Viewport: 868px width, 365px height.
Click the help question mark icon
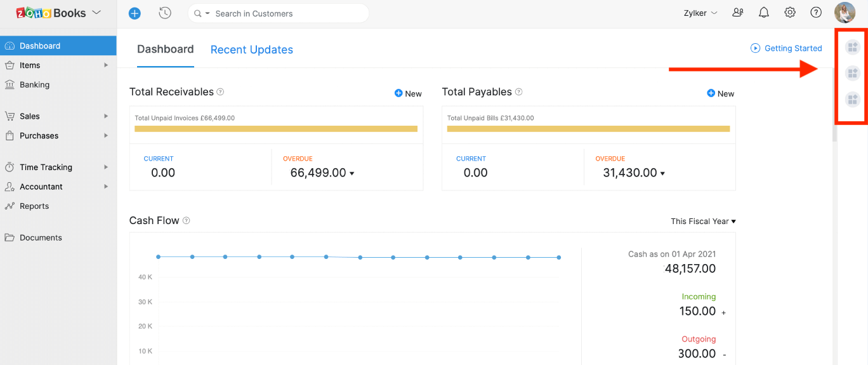(816, 13)
